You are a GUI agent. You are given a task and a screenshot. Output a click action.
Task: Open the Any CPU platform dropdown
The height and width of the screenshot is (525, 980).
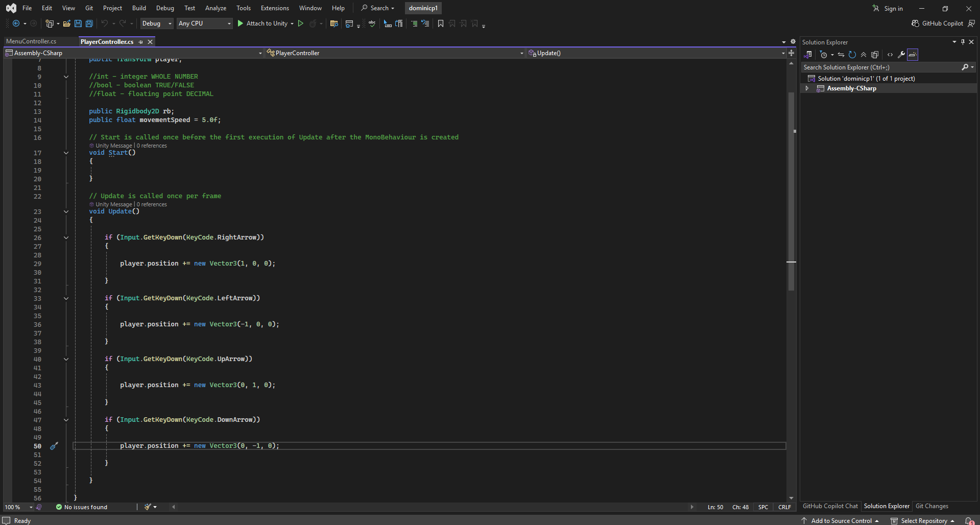click(205, 23)
